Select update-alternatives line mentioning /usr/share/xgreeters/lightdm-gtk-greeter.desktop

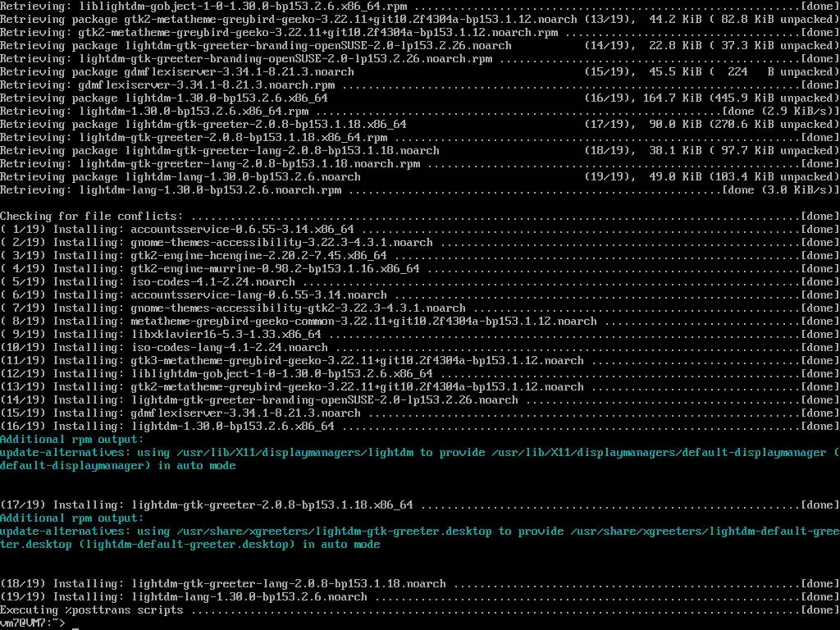(x=420, y=532)
